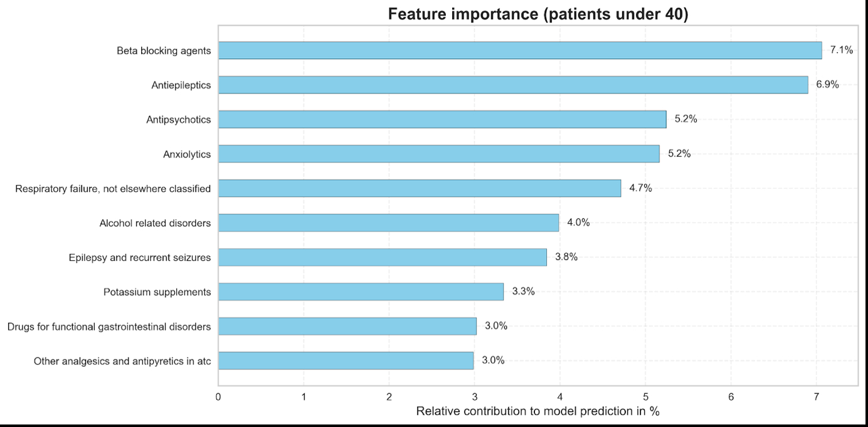The image size is (868, 427).
Task: Select the Potassium supplements bar
Action: tap(361, 292)
